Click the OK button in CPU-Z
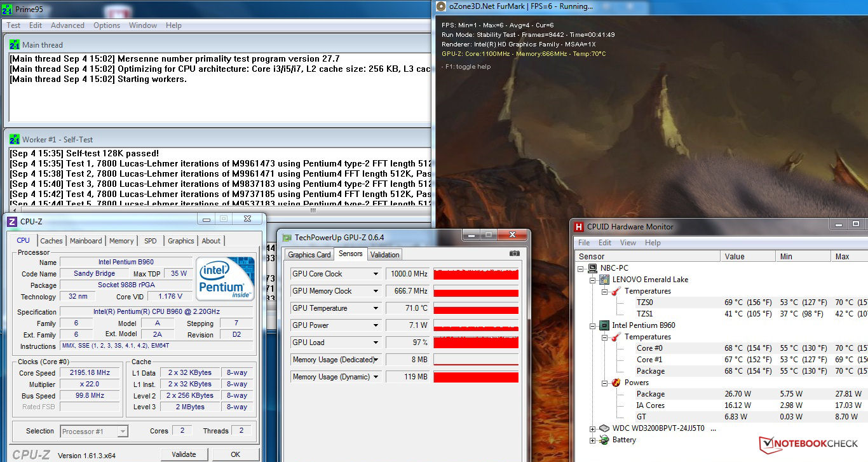The image size is (868, 462). (236, 454)
